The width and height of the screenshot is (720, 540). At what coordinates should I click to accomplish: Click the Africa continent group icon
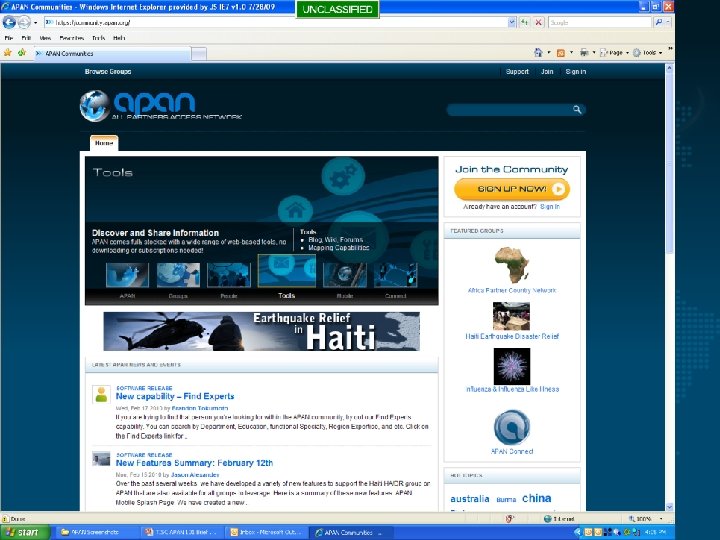512,265
